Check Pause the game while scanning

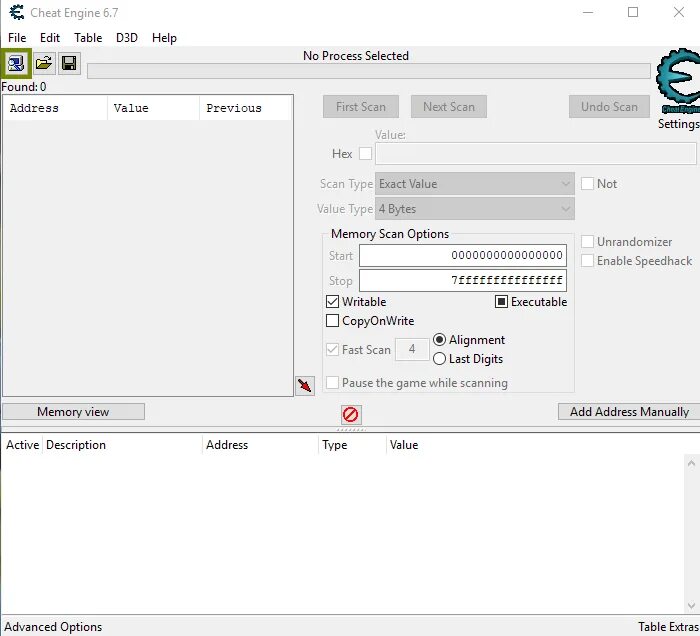tap(332, 383)
